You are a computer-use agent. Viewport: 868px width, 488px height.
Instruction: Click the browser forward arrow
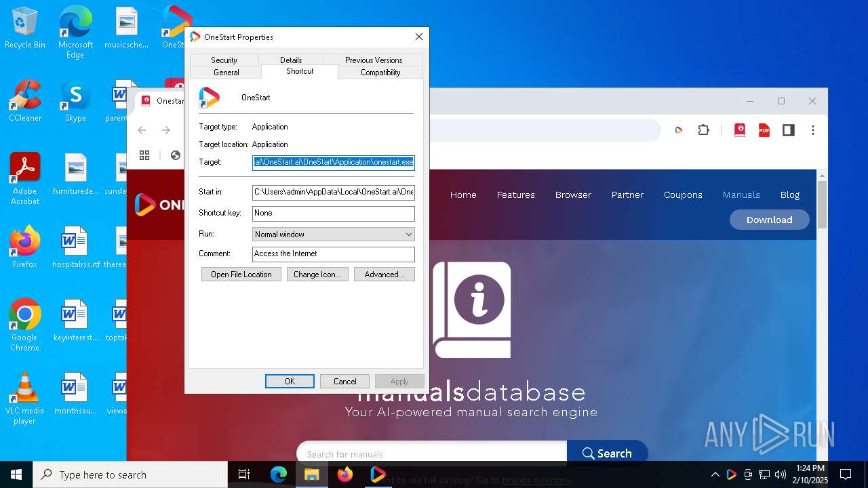(166, 130)
